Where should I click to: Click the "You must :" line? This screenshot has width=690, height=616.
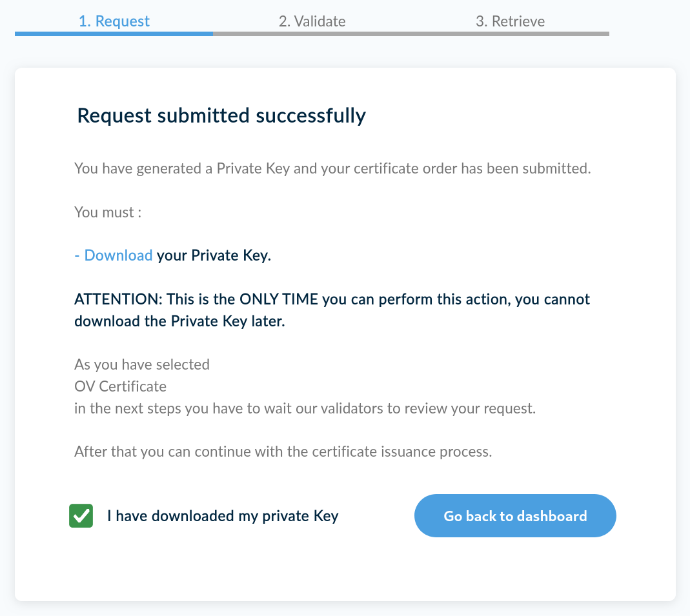point(108,212)
